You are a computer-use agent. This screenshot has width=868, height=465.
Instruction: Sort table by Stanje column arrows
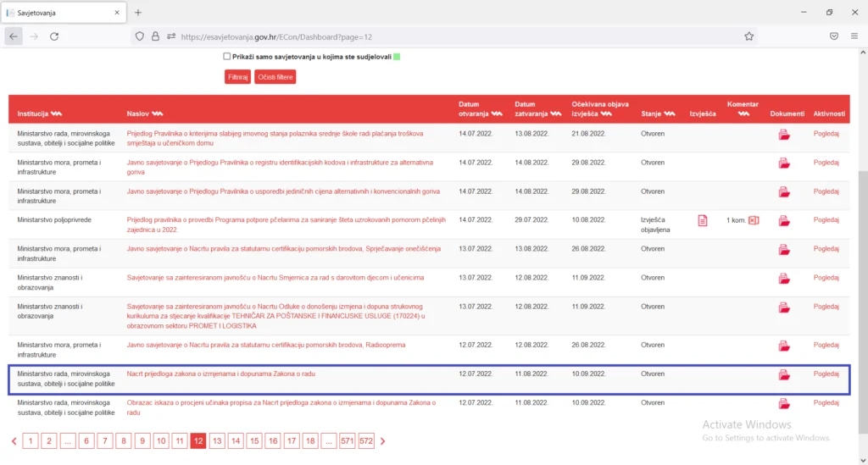point(670,113)
